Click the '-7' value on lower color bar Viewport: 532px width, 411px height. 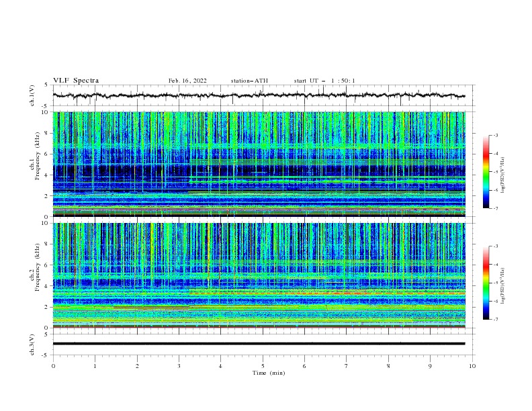[x=496, y=320]
